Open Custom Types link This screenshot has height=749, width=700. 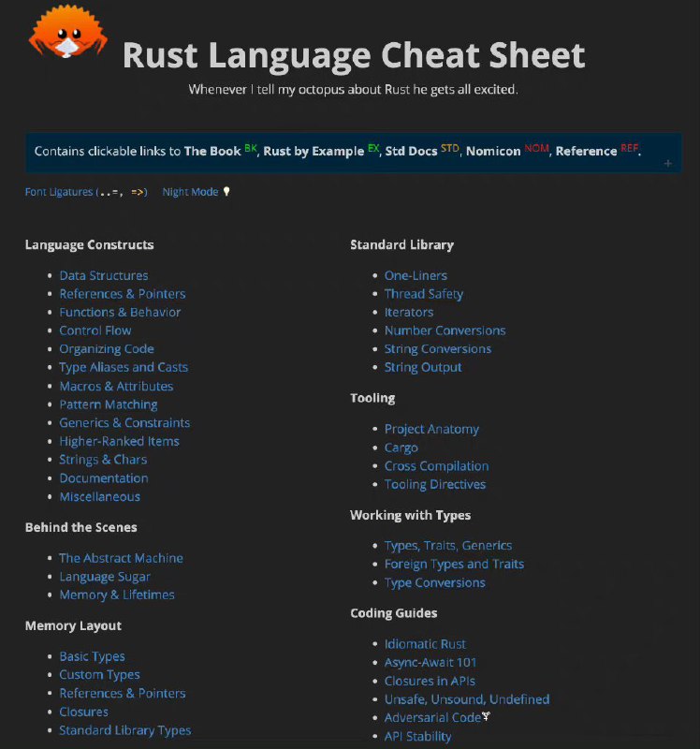click(100, 674)
